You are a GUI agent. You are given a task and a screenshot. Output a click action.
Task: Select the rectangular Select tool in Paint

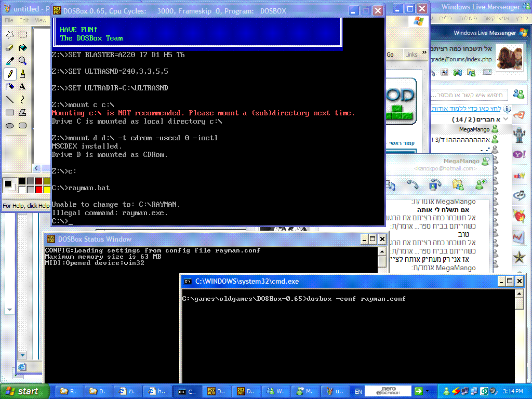click(x=23, y=35)
